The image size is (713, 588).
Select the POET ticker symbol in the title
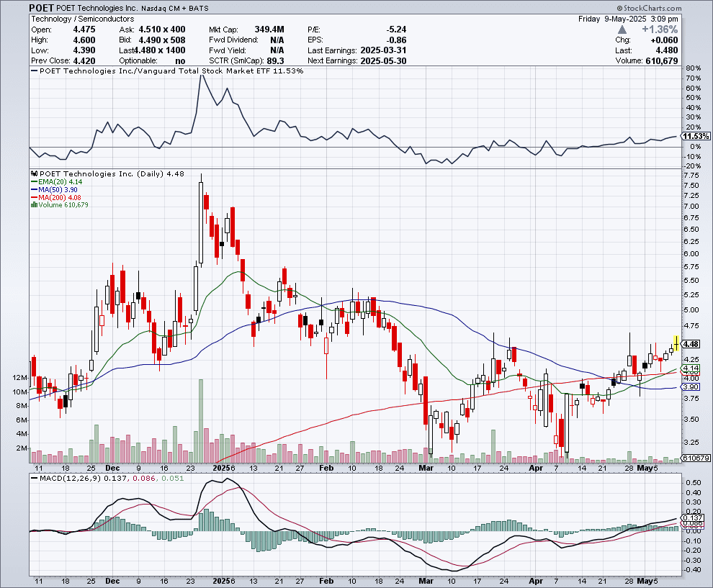click(x=41, y=8)
